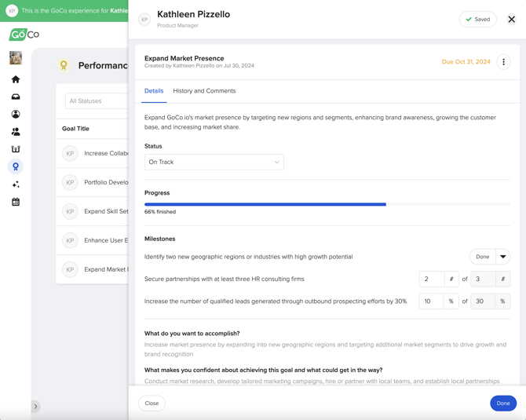This screenshot has width=526, height=420.
Task: Close the goal panel with X
Action: pyautogui.click(x=511, y=19)
